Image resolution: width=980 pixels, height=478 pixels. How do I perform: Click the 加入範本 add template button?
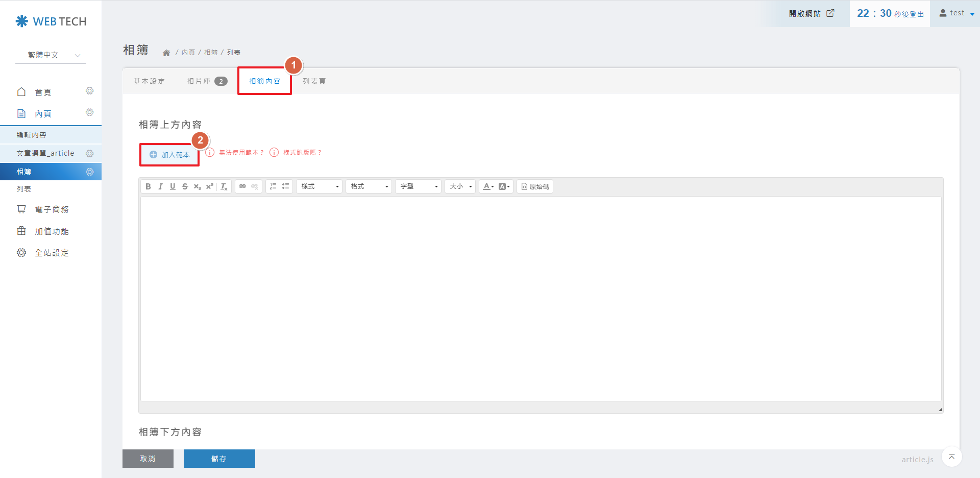coord(170,155)
